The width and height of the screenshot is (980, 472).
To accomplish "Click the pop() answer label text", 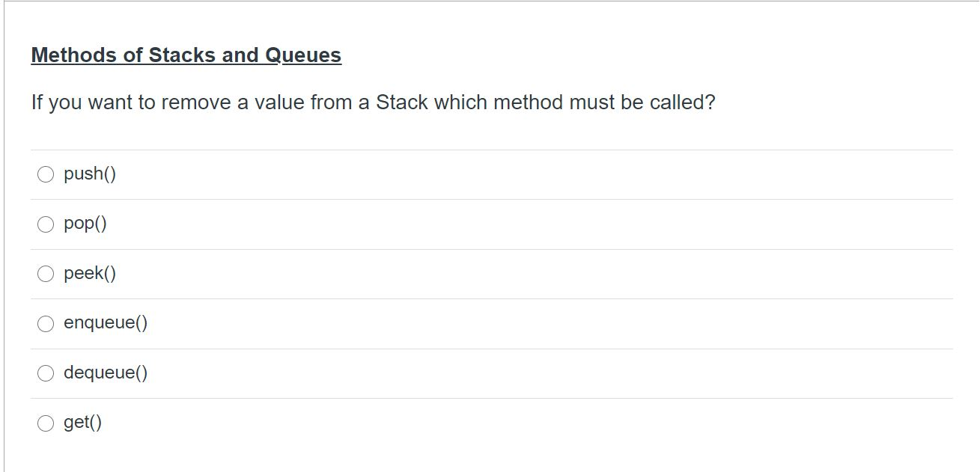I will pyautogui.click(x=85, y=224).
